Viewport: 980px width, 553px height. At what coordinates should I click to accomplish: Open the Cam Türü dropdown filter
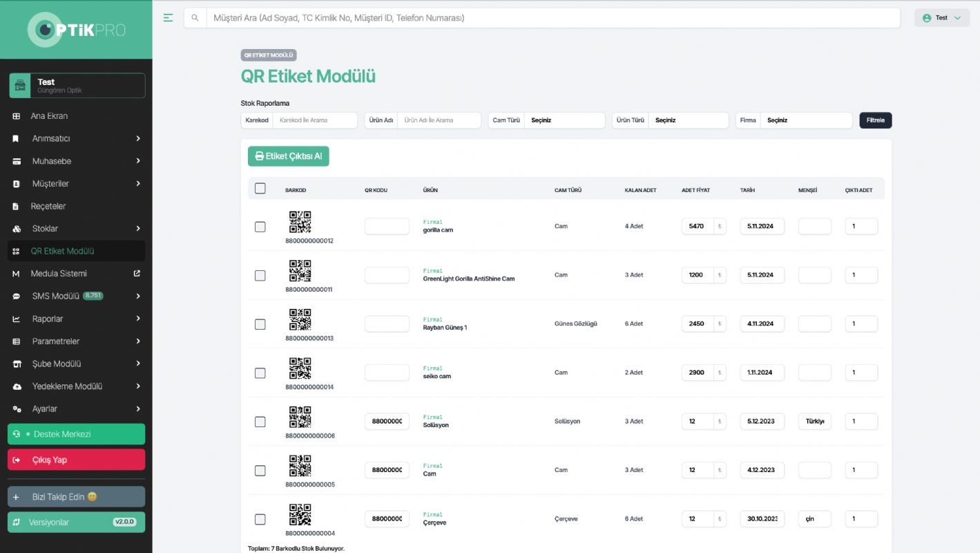pyautogui.click(x=564, y=120)
